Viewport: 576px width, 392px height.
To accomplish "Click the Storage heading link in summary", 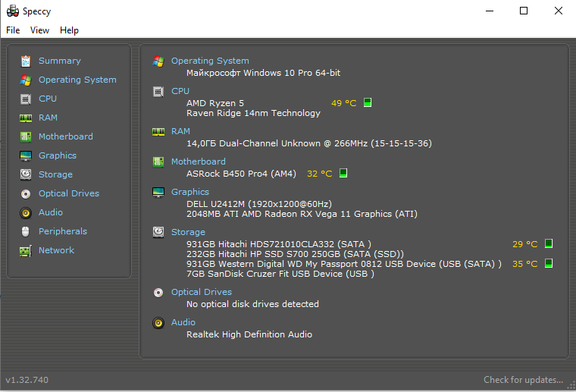I will 188,233.
